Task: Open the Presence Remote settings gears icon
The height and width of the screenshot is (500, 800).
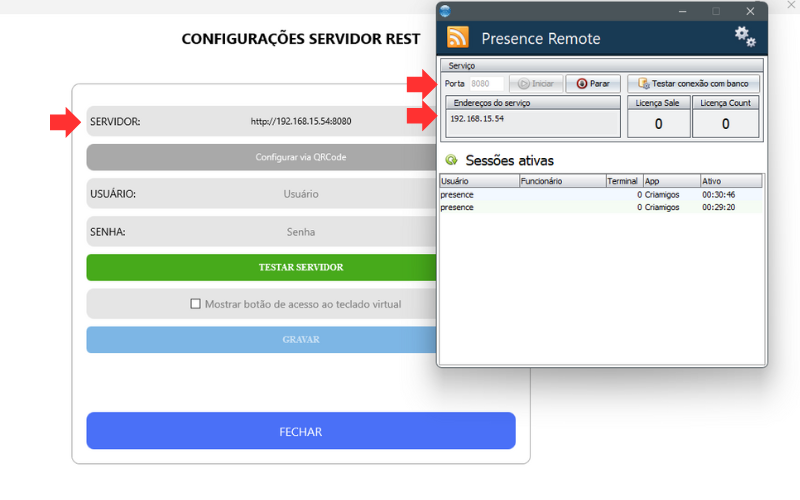Action: pos(745,37)
